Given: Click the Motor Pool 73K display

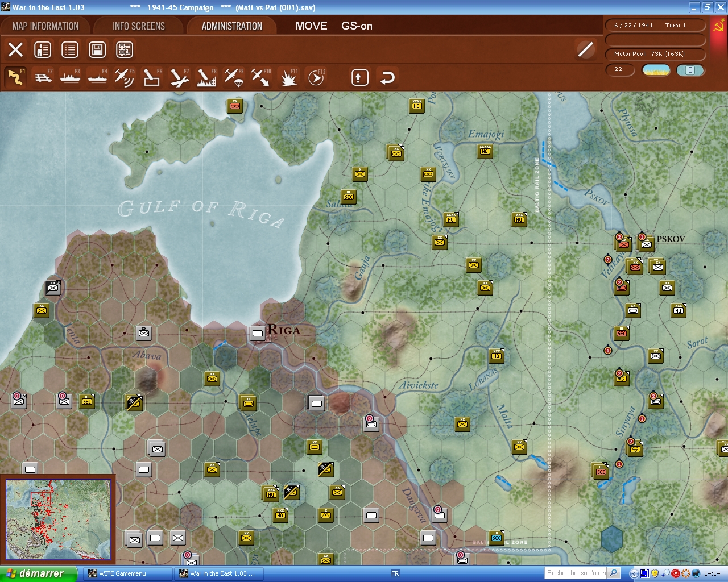Looking at the screenshot, I should 656,54.
